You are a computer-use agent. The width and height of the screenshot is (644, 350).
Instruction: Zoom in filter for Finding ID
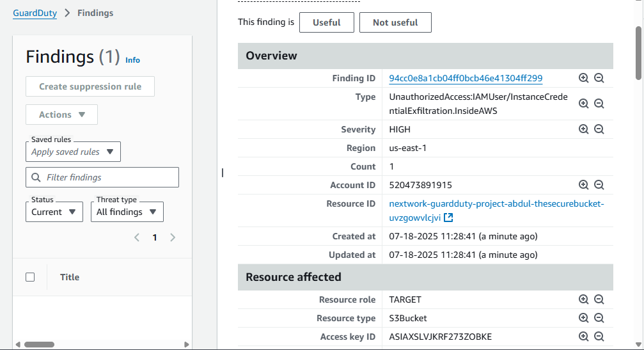(583, 78)
